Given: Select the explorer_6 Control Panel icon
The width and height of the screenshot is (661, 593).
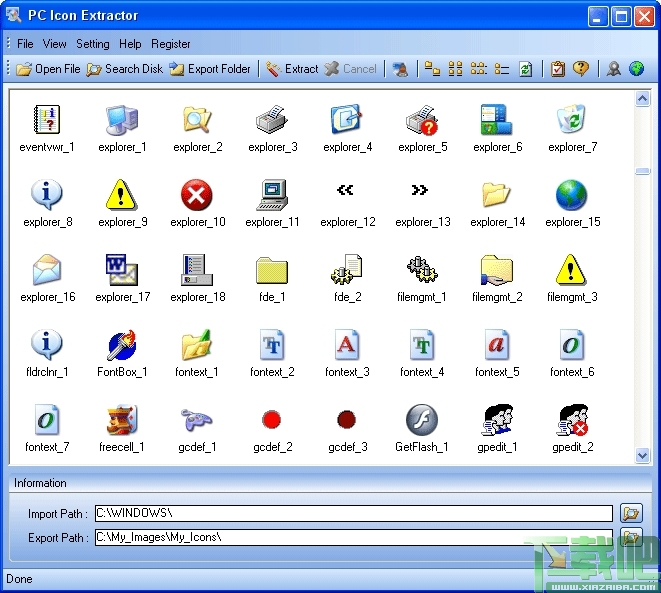Looking at the screenshot, I should pyautogui.click(x=497, y=120).
